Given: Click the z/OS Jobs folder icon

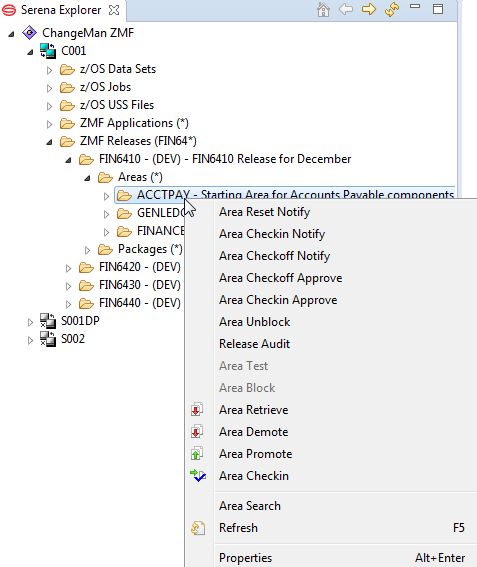Looking at the screenshot, I should pyautogui.click(x=67, y=87).
